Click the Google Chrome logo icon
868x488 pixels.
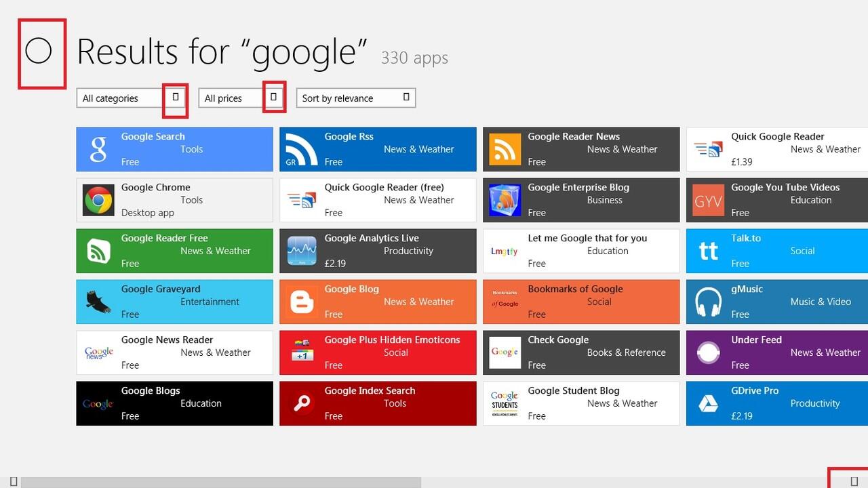[98, 200]
